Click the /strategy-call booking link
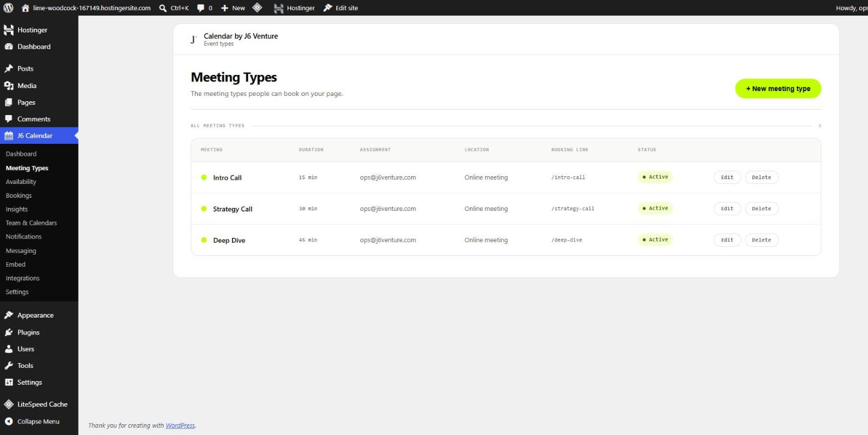Viewport: 868px width, 435px height. [573, 209]
